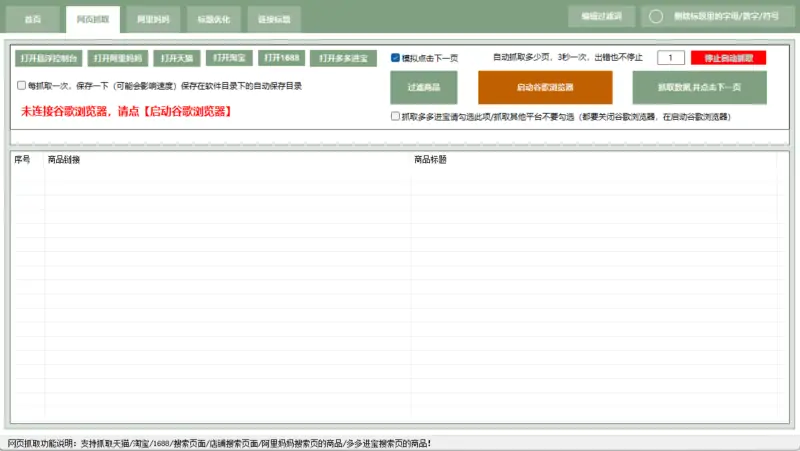Screen dimensions: 800x451
Task: Click the 打开1688 button
Action: [280, 58]
